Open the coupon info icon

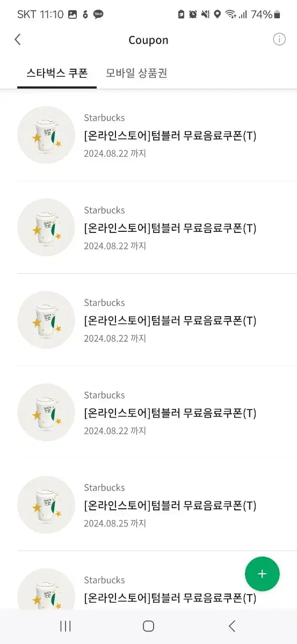[279, 39]
